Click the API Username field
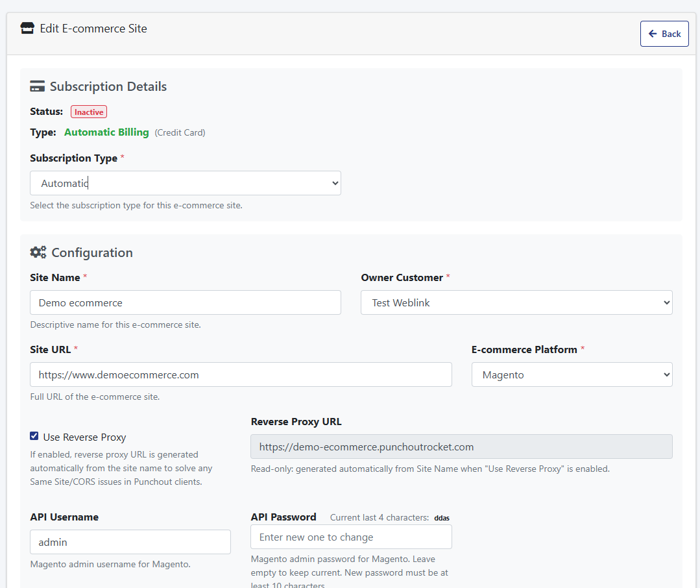 pyautogui.click(x=130, y=542)
